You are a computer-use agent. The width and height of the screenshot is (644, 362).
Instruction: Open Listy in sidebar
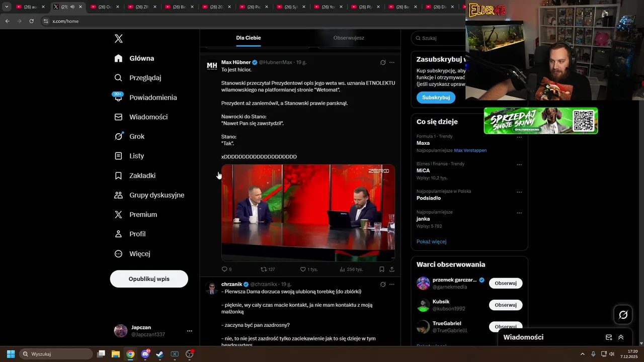(129, 156)
